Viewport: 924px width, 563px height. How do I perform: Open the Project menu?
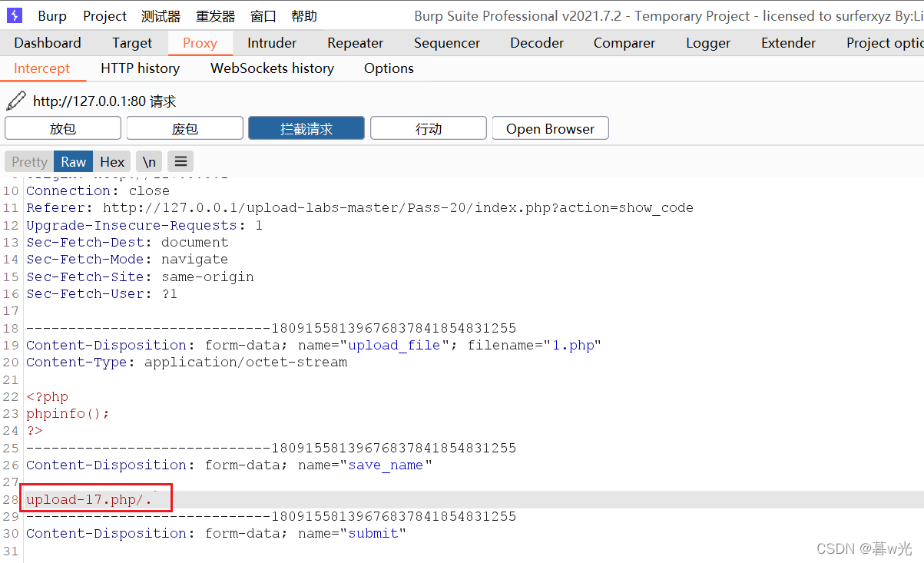(x=105, y=16)
